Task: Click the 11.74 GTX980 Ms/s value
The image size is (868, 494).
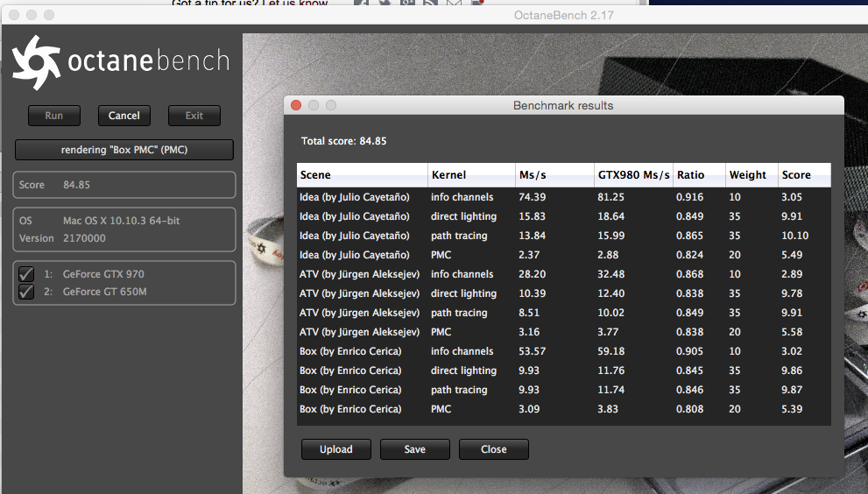Action: point(611,390)
